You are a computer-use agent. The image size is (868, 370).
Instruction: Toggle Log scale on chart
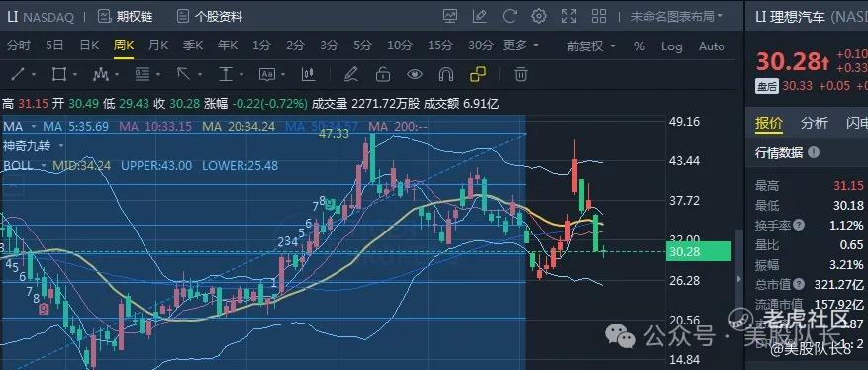click(671, 46)
